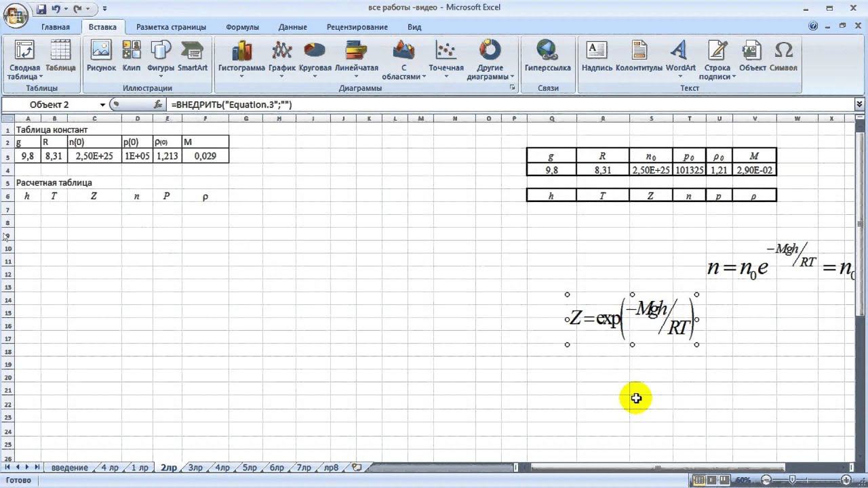Click the insert function fx button
Screen dimensions: 868x488
pyautogui.click(x=158, y=104)
